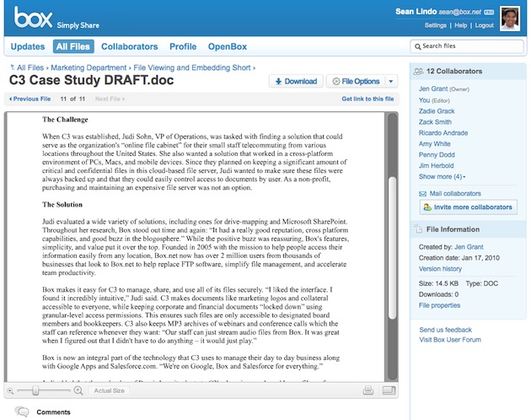Open Marketing Department breadcrumb

[x=88, y=67]
